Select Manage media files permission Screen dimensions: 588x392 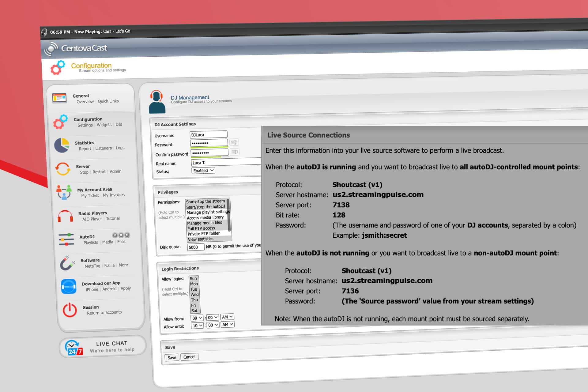click(x=205, y=223)
